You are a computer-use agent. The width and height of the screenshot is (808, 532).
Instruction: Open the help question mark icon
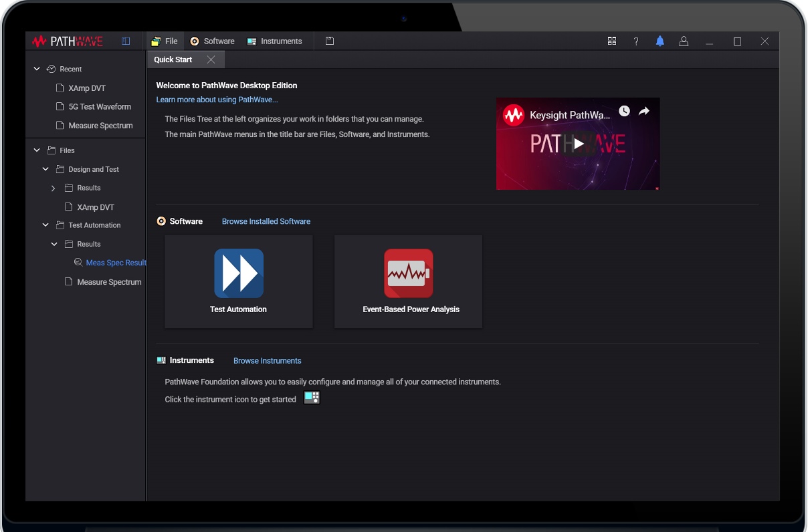635,41
